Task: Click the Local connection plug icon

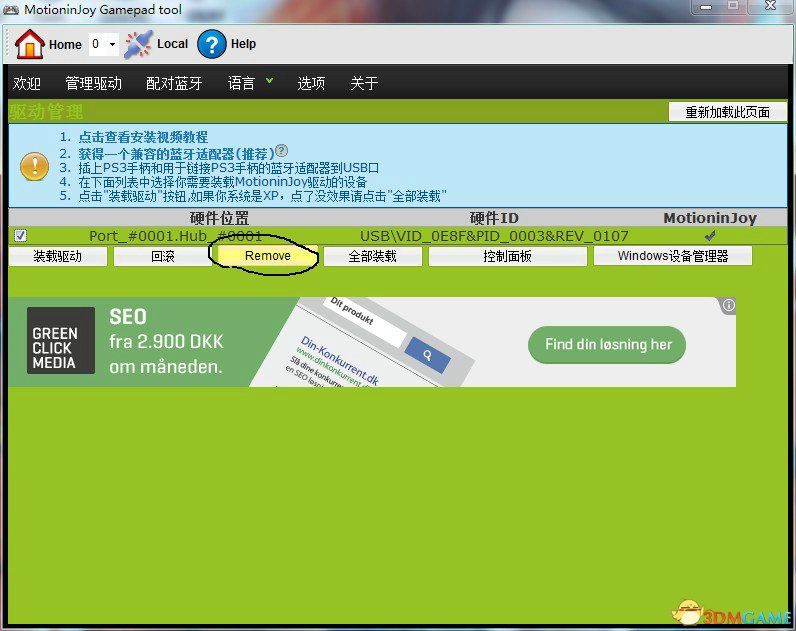Action: [138, 44]
